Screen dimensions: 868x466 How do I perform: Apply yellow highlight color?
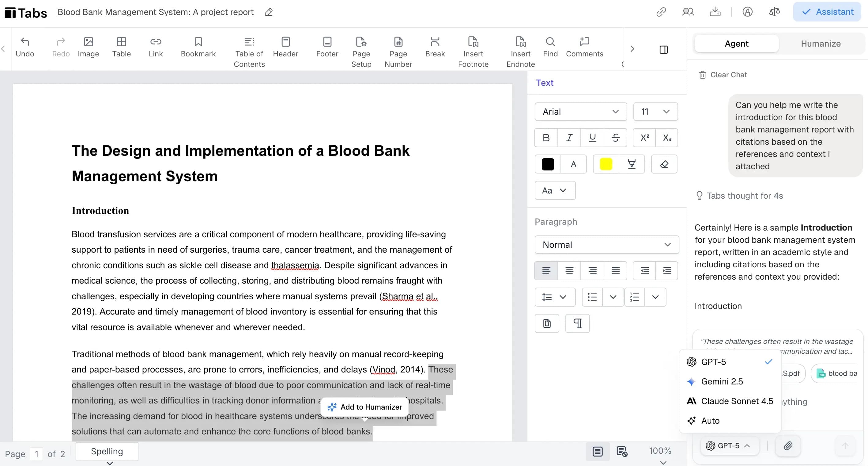(606, 164)
